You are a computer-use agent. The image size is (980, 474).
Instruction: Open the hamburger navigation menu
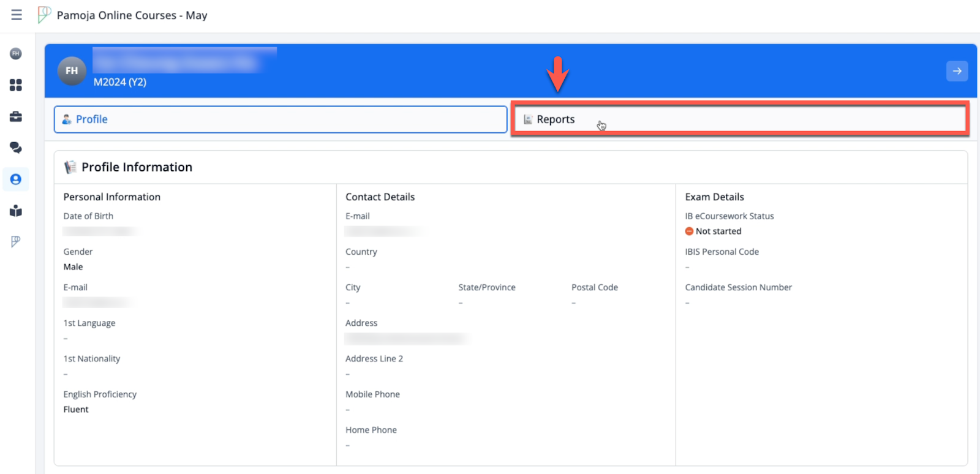point(17,15)
